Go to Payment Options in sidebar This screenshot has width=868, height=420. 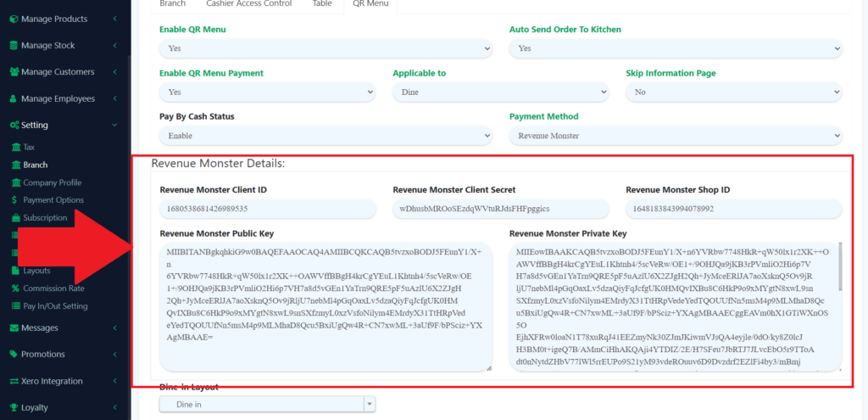53,200
